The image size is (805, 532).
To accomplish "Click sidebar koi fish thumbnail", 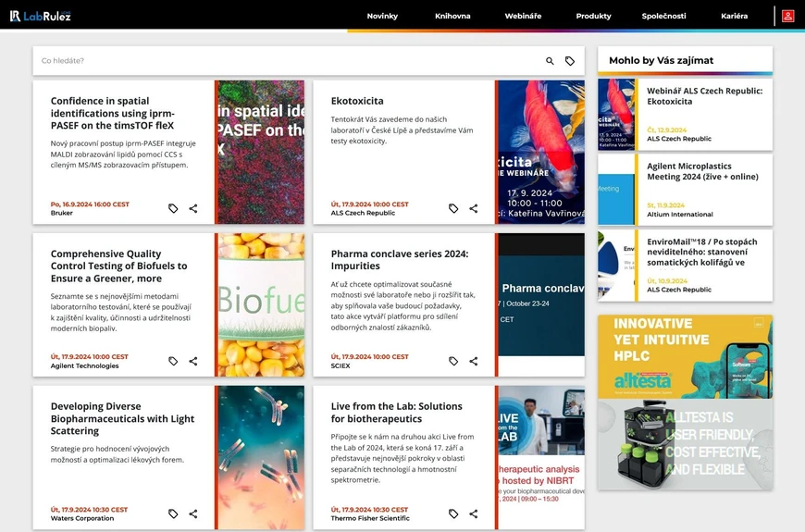I will coord(616,115).
